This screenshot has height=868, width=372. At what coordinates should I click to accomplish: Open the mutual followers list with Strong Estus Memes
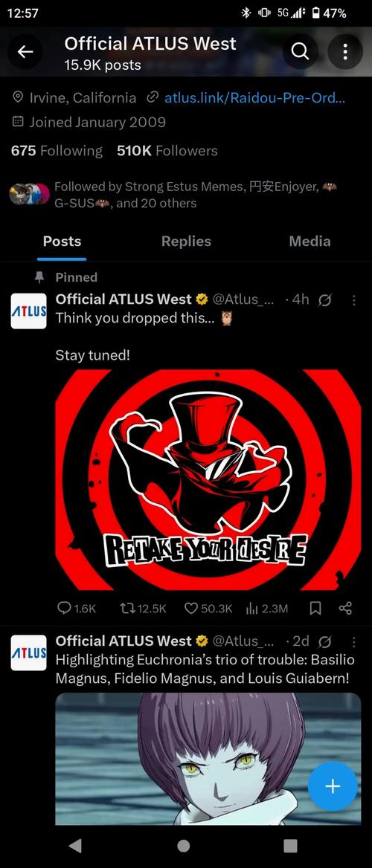click(174, 195)
